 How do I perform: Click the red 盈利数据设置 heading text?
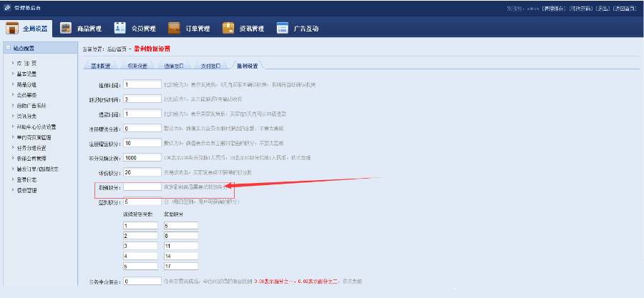click(x=152, y=49)
